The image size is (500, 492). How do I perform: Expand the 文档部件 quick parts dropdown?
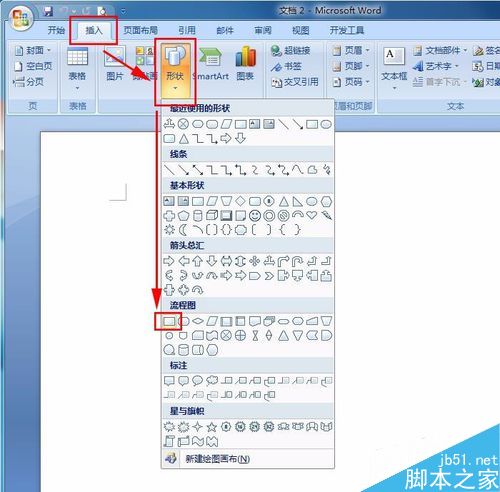[440, 51]
